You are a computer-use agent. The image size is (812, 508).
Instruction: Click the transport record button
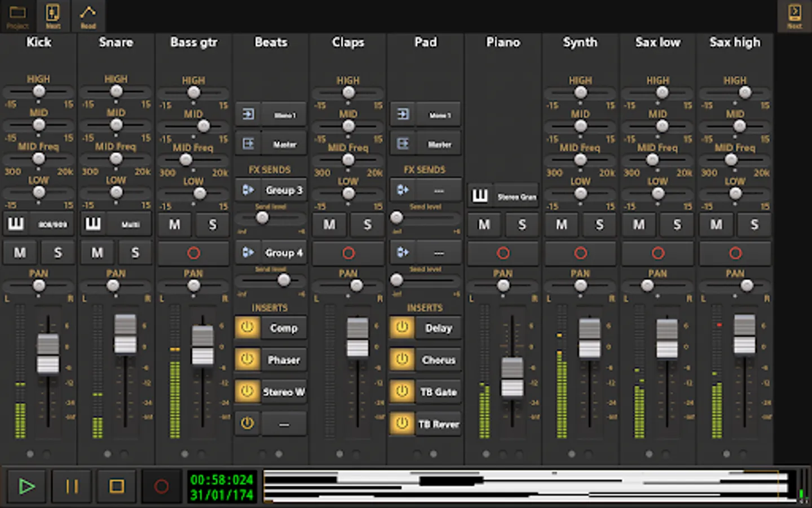tap(161, 486)
